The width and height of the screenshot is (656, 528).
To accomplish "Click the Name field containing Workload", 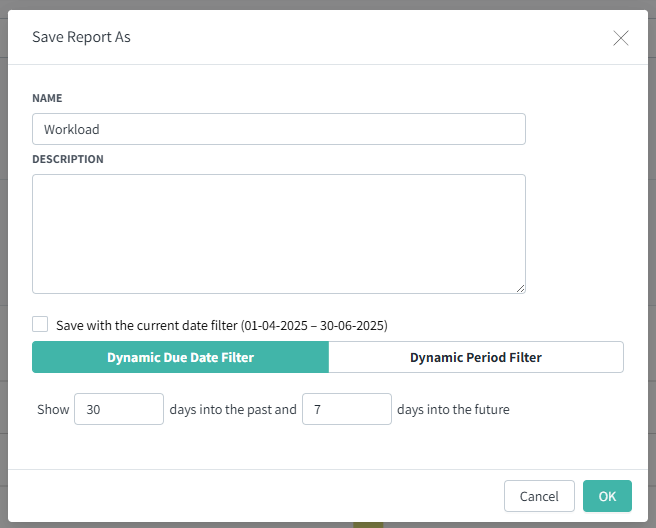I will click(x=279, y=129).
